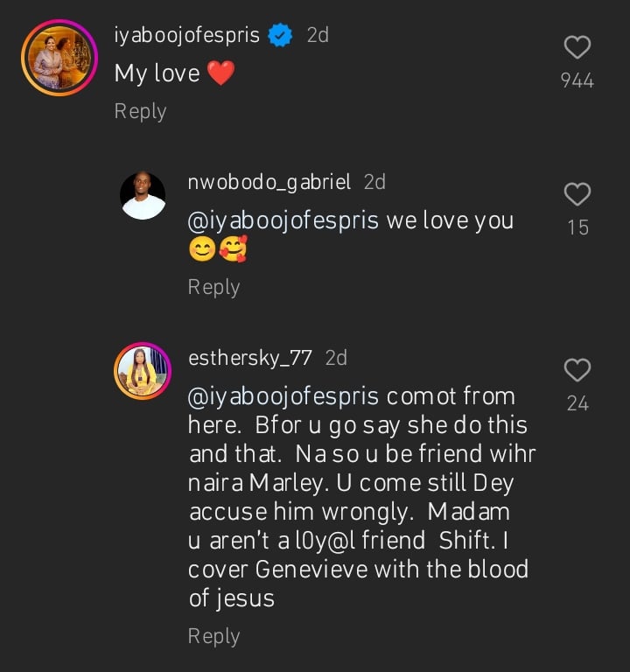Click the 2d timestamp next to esthersky_77
630x672 pixels.
(336, 358)
